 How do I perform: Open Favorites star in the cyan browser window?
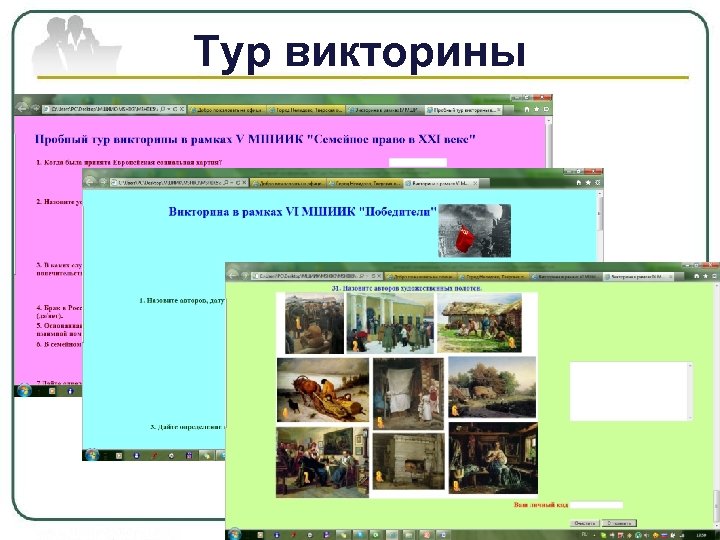click(588, 182)
